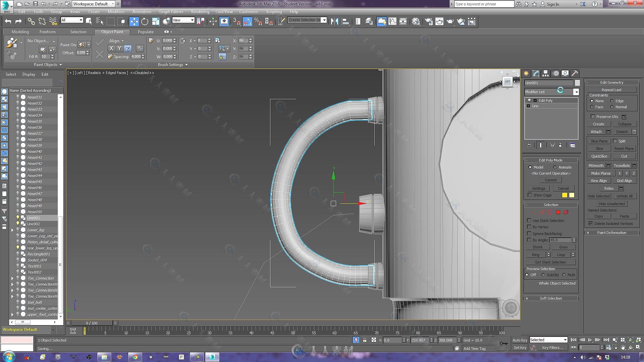This screenshot has width=644, height=362.
Task: Toggle the Angle Snap icon
Action: click(x=247, y=21)
